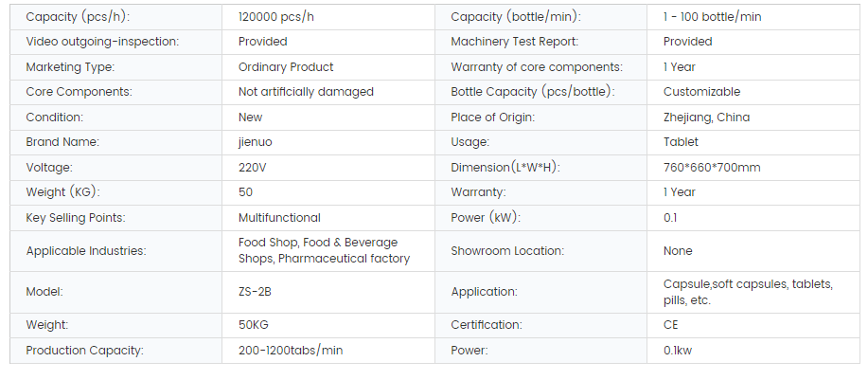Screen dimensions: 868x380
Task: Click the 220V voltage value
Action: coord(253,167)
